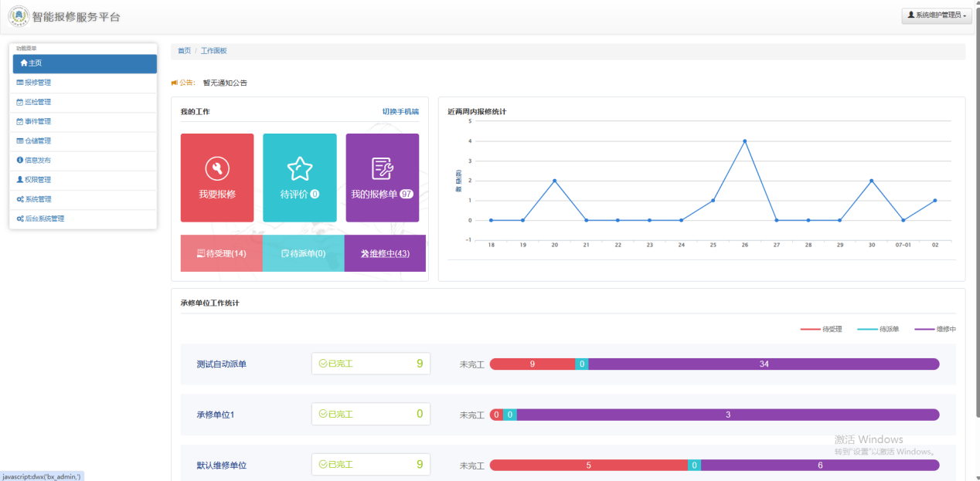Click the 工作面板 breadcrumb link
This screenshot has height=481, width=980.
click(214, 51)
